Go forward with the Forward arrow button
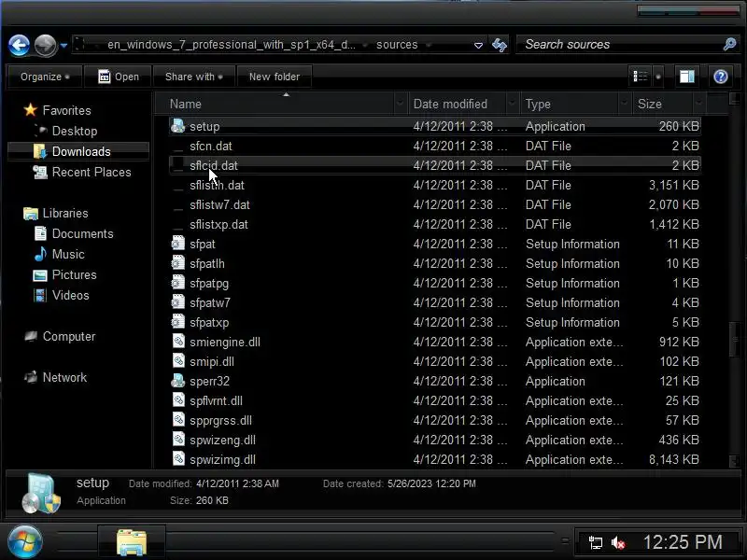The width and height of the screenshot is (747, 560). (45, 46)
